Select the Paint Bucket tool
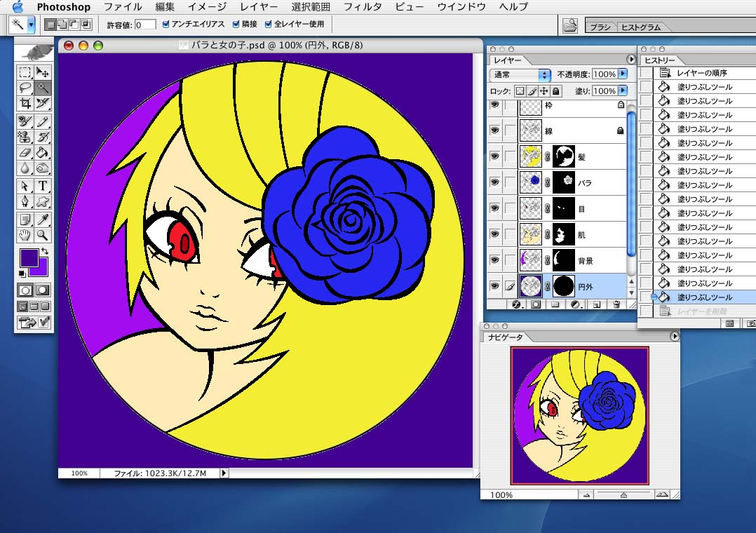 [43, 151]
